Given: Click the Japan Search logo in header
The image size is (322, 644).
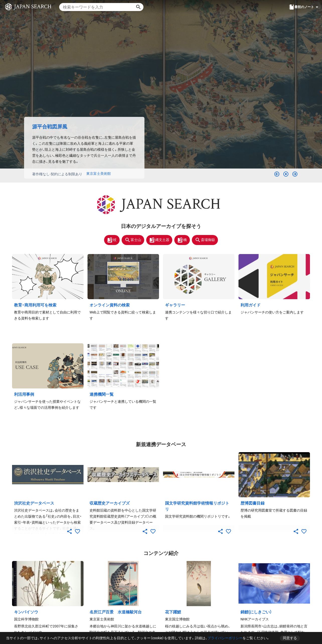Looking at the screenshot, I should point(28,7).
